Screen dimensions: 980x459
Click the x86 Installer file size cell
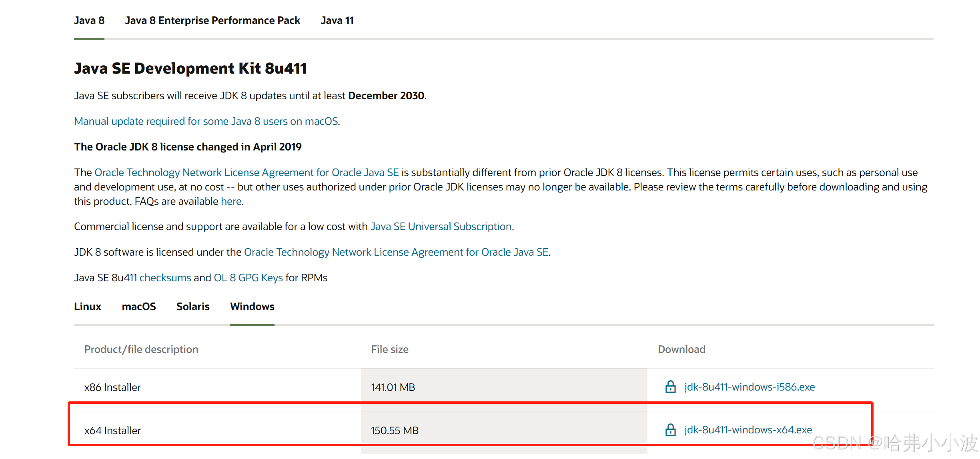(x=393, y=387)
